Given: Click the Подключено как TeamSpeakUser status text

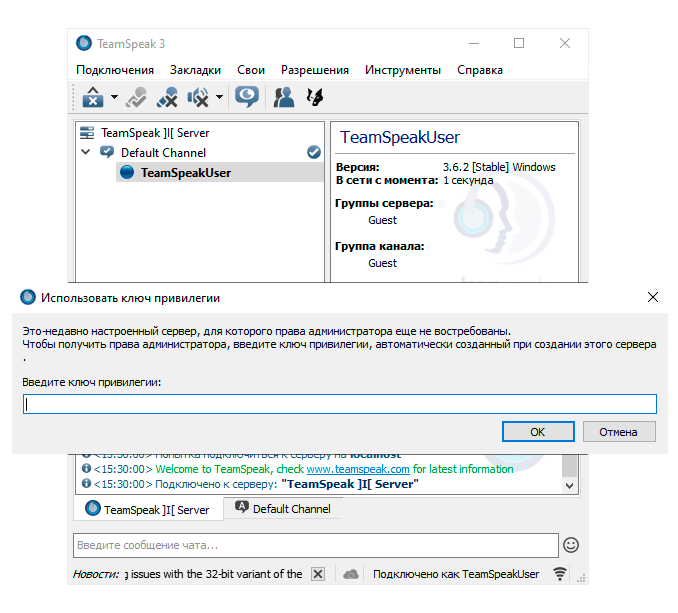Looking at the screenshot, I should (x=456, y=574).
